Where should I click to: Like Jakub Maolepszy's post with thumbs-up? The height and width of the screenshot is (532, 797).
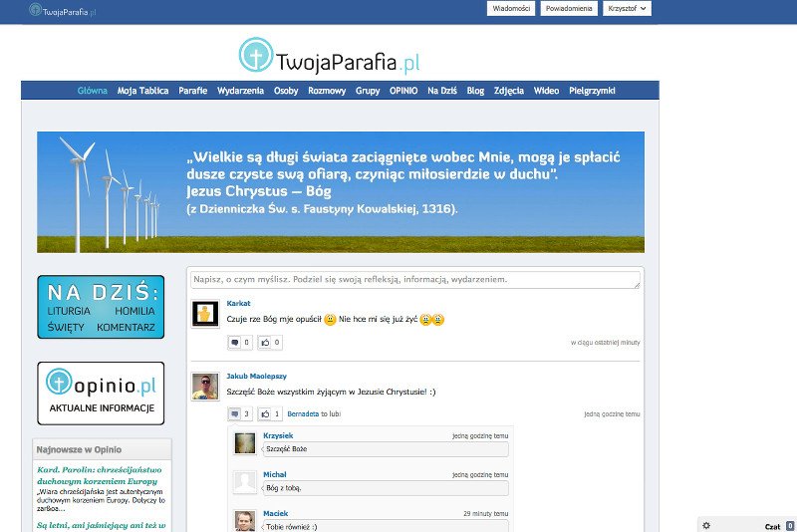point(270,414)
